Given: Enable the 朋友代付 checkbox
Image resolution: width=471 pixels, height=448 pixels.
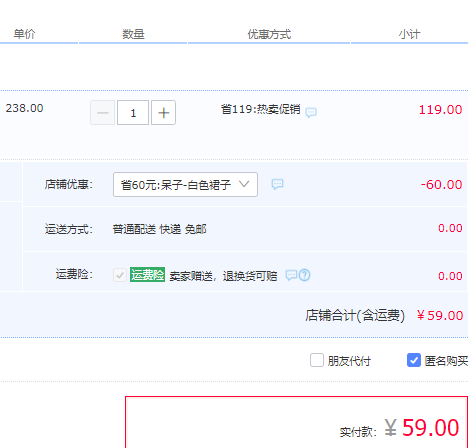Looking at the screenshot, I should 317,360.
